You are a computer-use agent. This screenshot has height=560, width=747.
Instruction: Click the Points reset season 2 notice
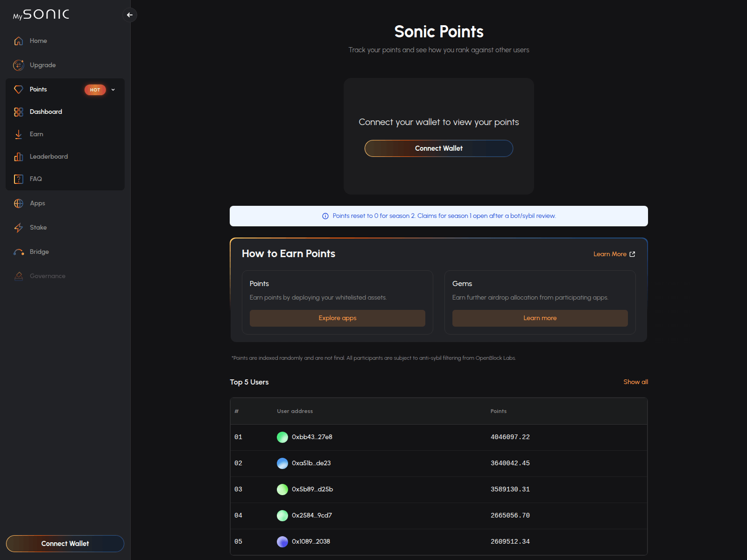(x=439, y=216)
